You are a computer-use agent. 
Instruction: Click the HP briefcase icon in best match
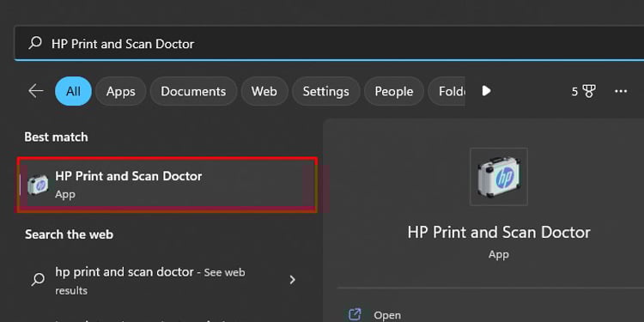coord(38,185)
